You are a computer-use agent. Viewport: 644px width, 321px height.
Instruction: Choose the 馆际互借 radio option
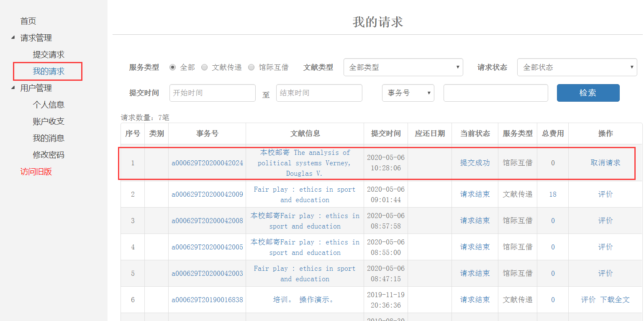click(x=251, y=67)
